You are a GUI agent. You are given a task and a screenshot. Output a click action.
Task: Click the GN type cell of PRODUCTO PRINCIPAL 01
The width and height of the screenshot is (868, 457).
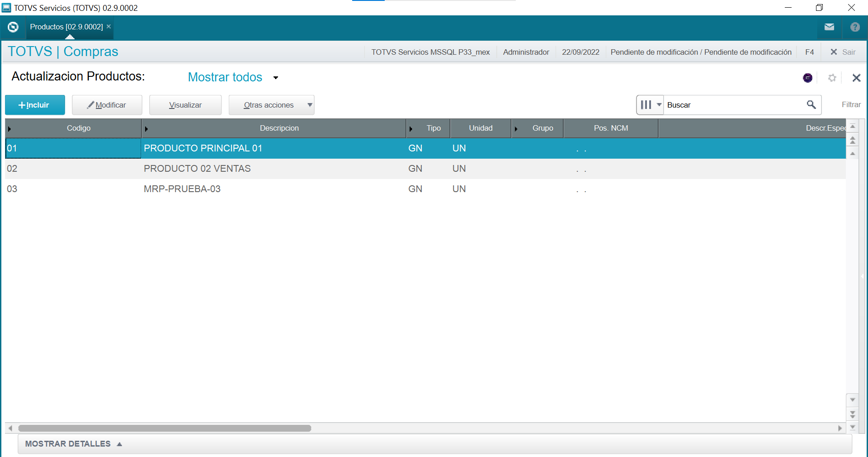point(428,148)
